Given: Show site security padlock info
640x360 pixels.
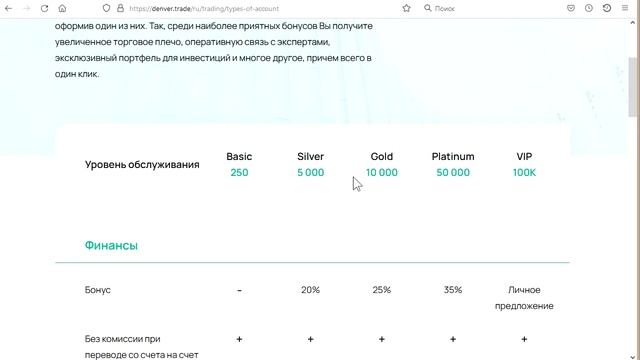Looking at the screenshot, I should click(120, 8).
